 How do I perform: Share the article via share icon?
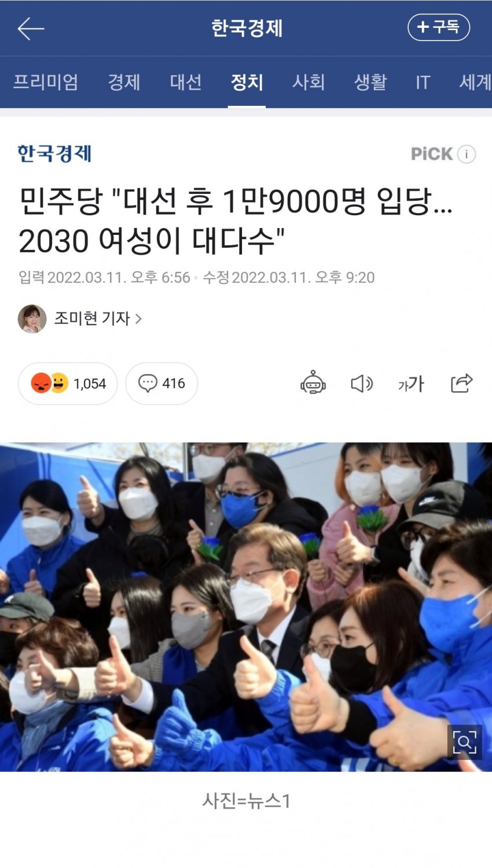461,383
